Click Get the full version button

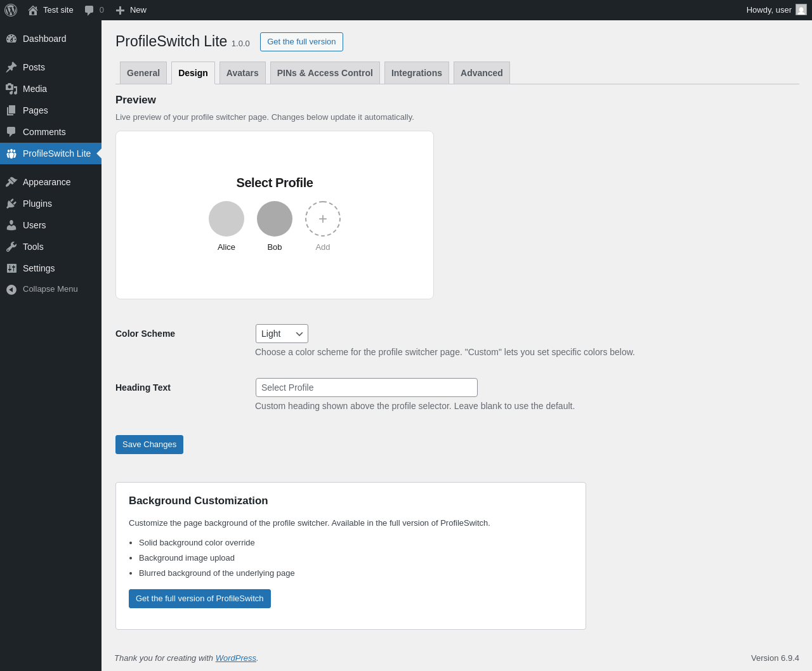[301, 42]
